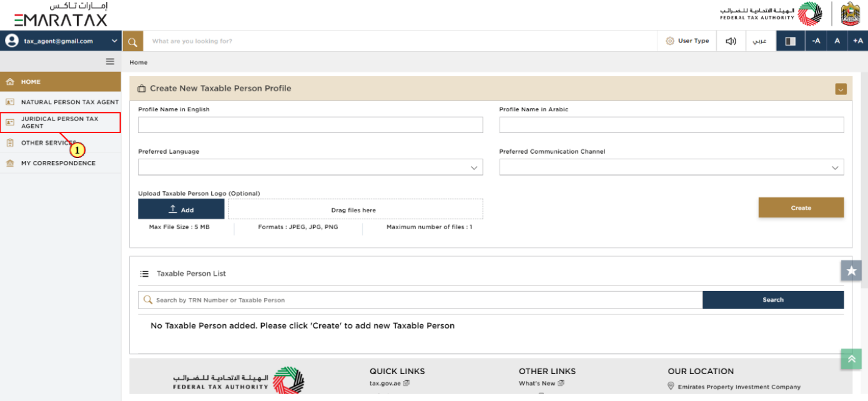The height and width of the screenshot is (401, 868).
Task: Click the EmaraTax logo
Action: pos(61,15)
